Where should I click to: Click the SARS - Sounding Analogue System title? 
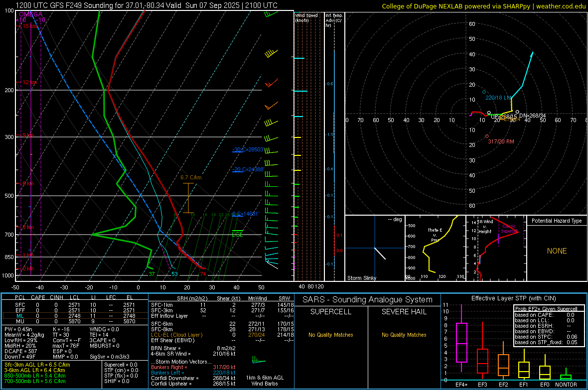367,300
